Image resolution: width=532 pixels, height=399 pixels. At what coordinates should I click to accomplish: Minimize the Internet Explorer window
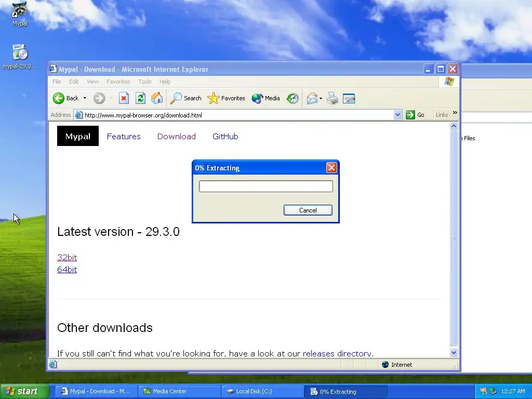click(428, 69)
